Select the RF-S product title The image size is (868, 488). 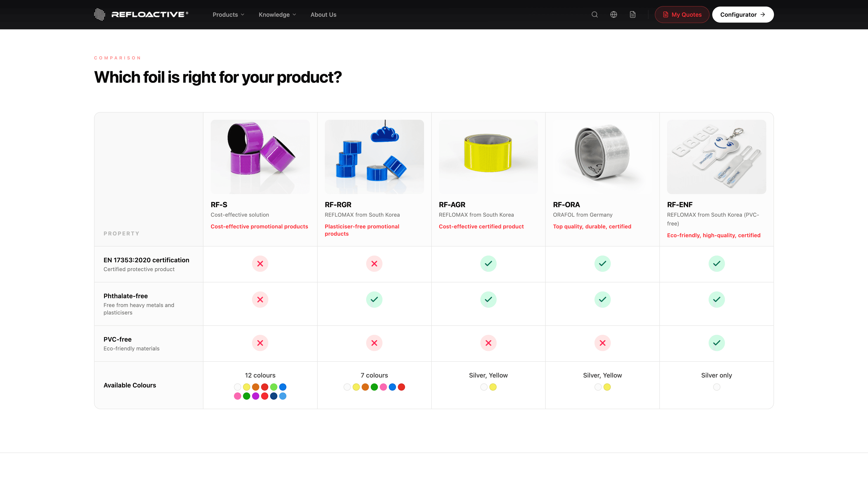click(x=219, y=205)
